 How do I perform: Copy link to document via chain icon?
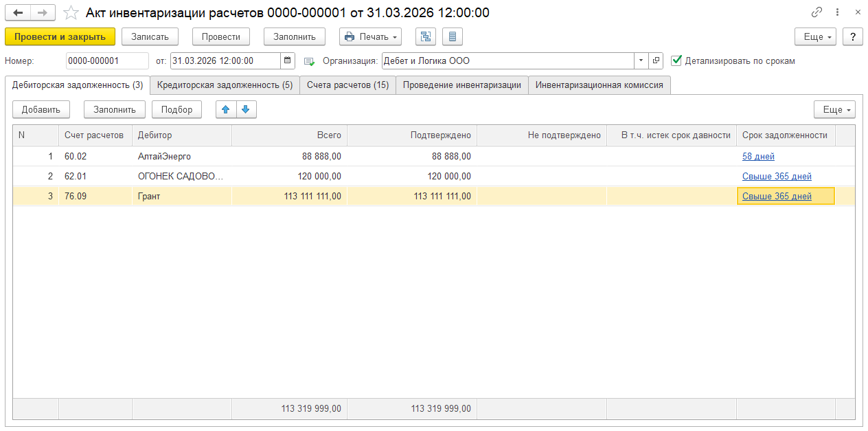point(816,12)
